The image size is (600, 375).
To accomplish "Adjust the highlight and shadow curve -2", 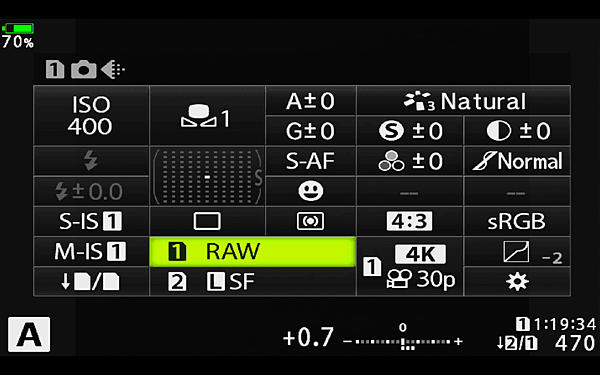I will pos(517,251).
